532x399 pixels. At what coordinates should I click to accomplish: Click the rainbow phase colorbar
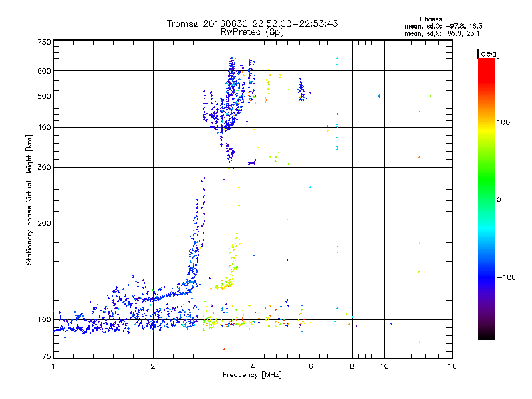[487, 199]
